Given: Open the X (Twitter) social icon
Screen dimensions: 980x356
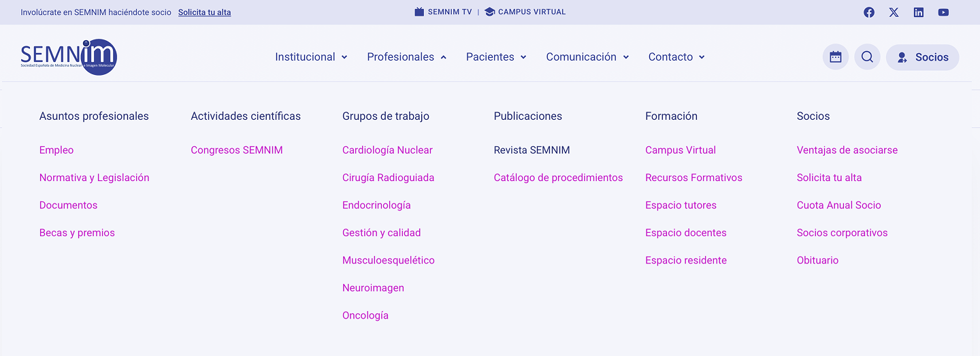Looking at the screenshot, I should 894,12.
